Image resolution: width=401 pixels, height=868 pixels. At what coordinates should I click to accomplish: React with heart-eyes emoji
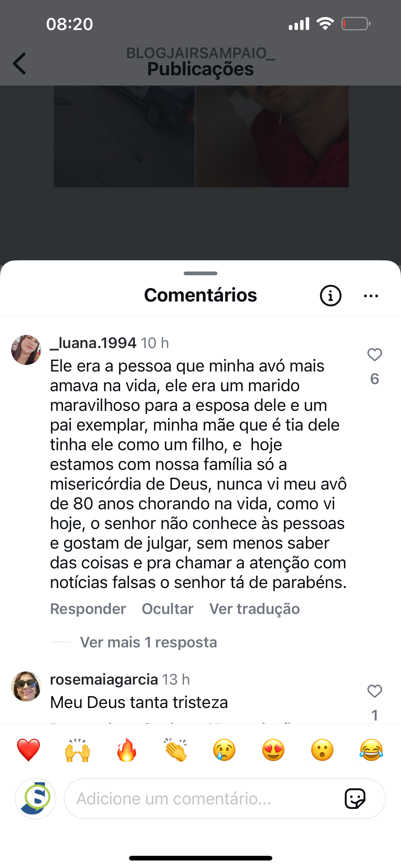click(x=273, y=750)
